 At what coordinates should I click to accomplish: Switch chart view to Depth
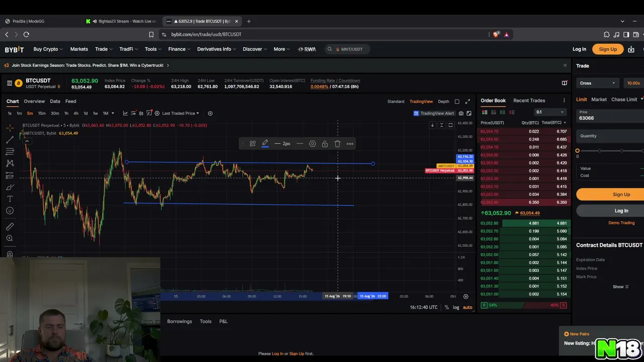(x=443, y=102)
